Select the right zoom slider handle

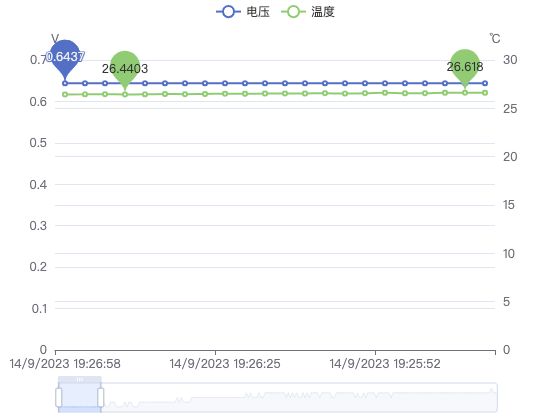(101, 398)
